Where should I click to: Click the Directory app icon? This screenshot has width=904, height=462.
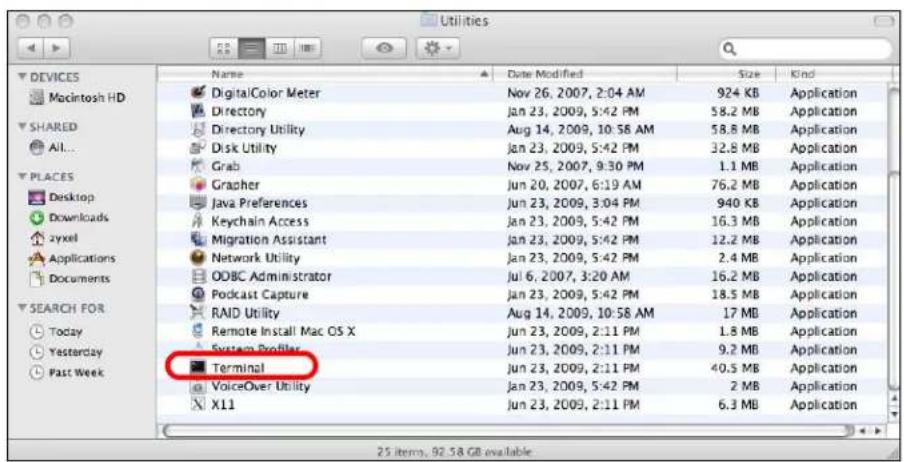pyautogui.click(x=198, y=111)
